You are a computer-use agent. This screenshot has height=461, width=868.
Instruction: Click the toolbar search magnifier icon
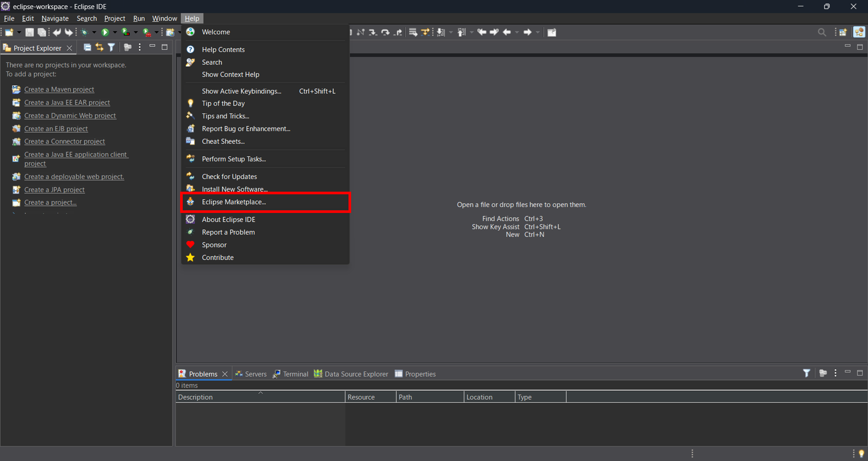point(822,32)
